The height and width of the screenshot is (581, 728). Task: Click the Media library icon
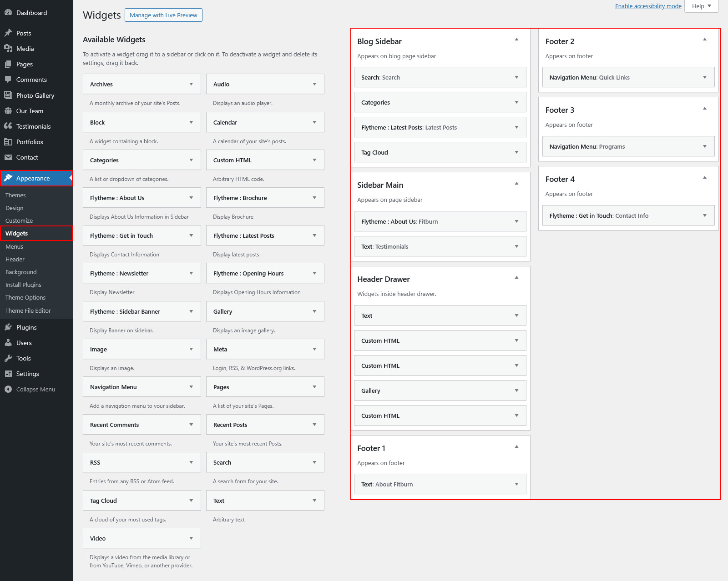8,49
